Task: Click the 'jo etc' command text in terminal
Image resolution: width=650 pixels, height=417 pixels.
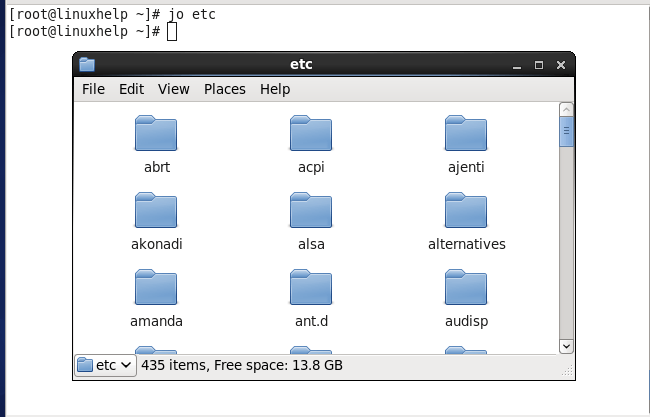Action: [192, 15]
